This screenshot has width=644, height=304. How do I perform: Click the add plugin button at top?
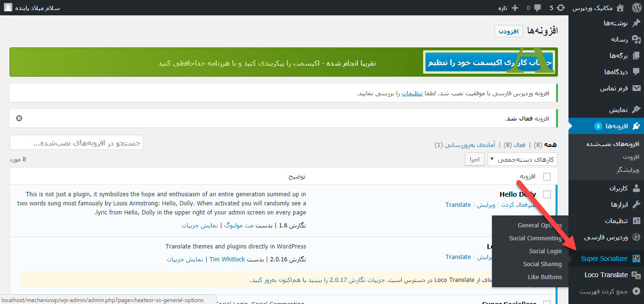pyautogui.click(x=508, y=31)
